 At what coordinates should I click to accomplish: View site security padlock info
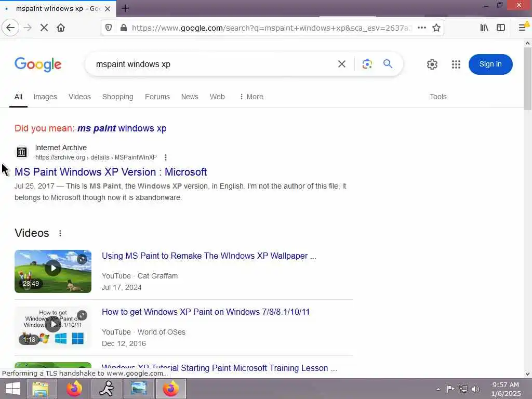(x=124, y=28)
